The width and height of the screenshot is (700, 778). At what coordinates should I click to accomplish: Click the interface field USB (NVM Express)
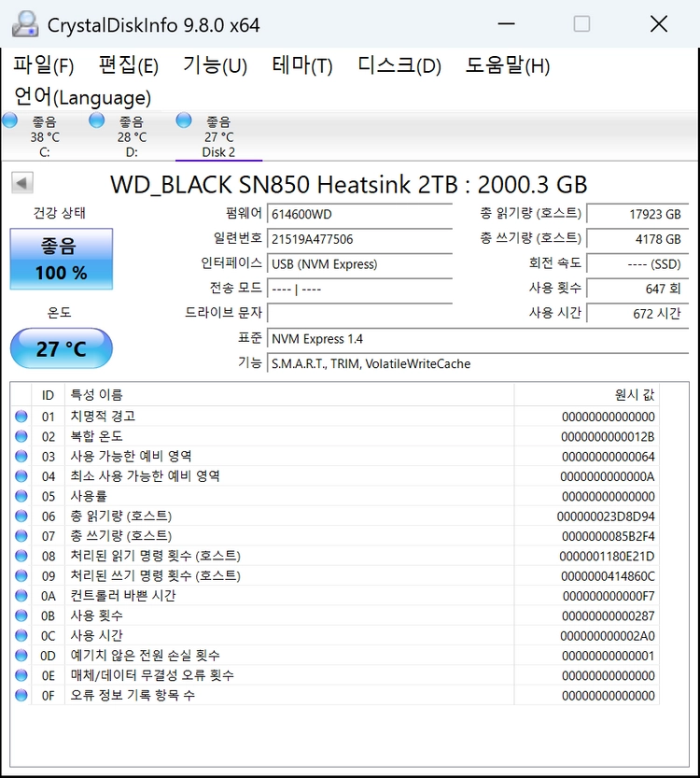360,264
